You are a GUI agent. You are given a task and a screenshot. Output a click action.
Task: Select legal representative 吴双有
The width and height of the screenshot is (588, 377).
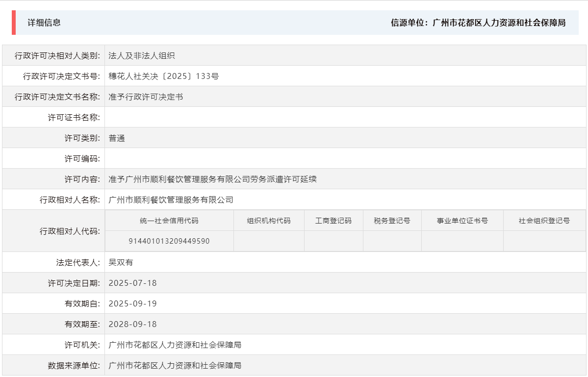pyautogui.click(x=119, y=261)
